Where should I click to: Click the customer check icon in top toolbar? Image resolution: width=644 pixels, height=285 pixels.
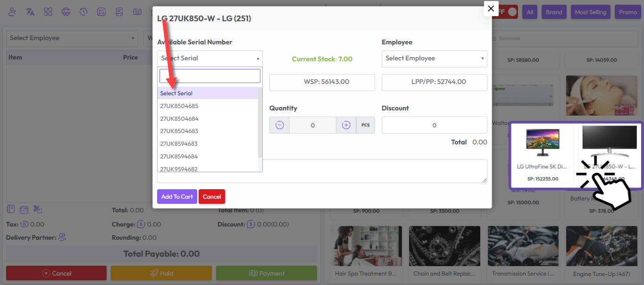12,12
